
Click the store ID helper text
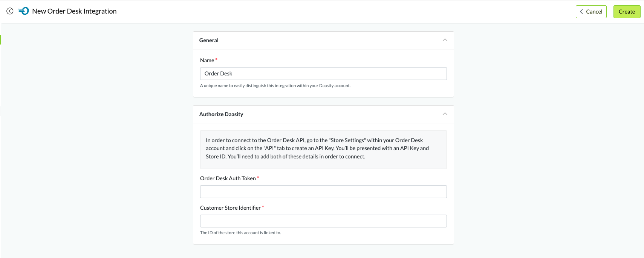240,233
